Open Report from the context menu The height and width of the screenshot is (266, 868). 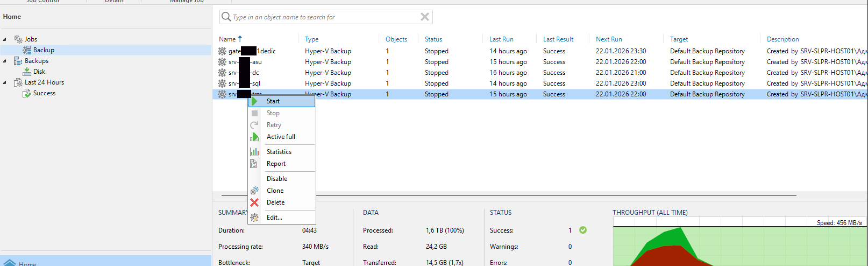pyautogui.click(x=281, y=164)
